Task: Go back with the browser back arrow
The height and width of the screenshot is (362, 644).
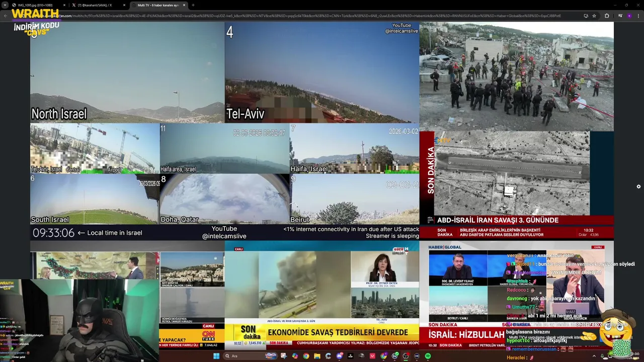Action: 6,16
